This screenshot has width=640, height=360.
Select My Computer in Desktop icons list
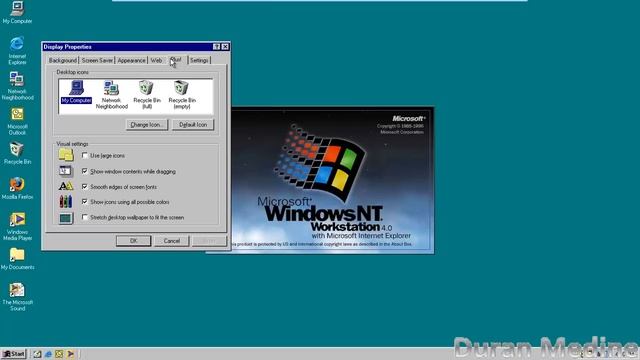[x=76, y=92]
